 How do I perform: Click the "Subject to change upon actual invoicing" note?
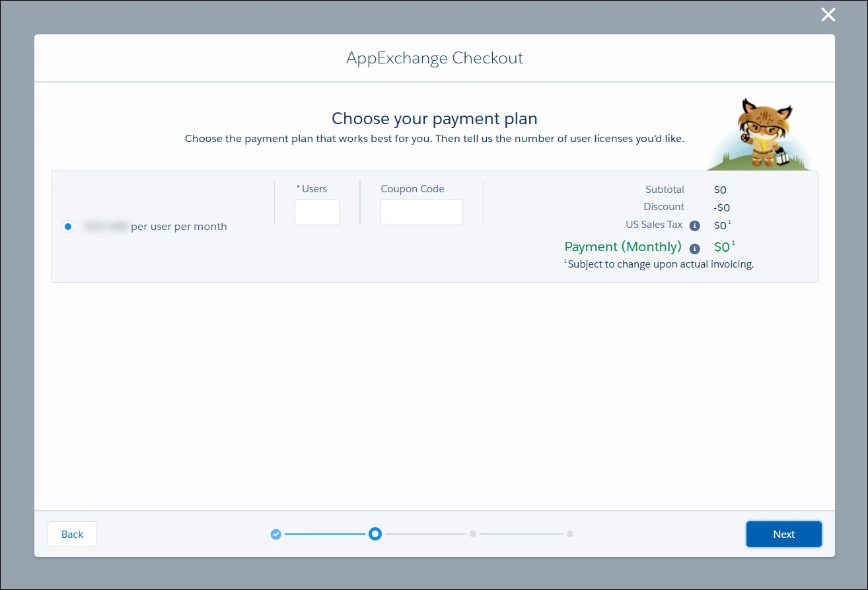click(x=659, y=264)
